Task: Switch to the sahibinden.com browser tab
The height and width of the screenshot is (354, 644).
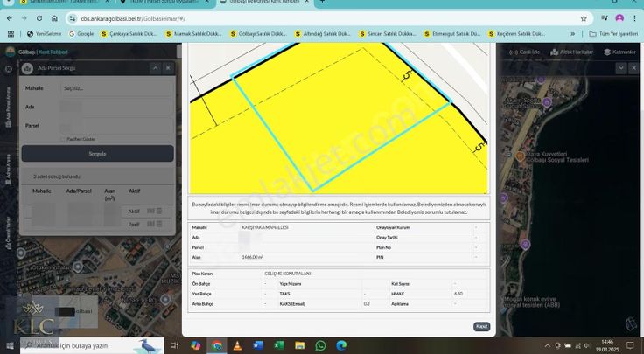Action: [x=65, y=2]
